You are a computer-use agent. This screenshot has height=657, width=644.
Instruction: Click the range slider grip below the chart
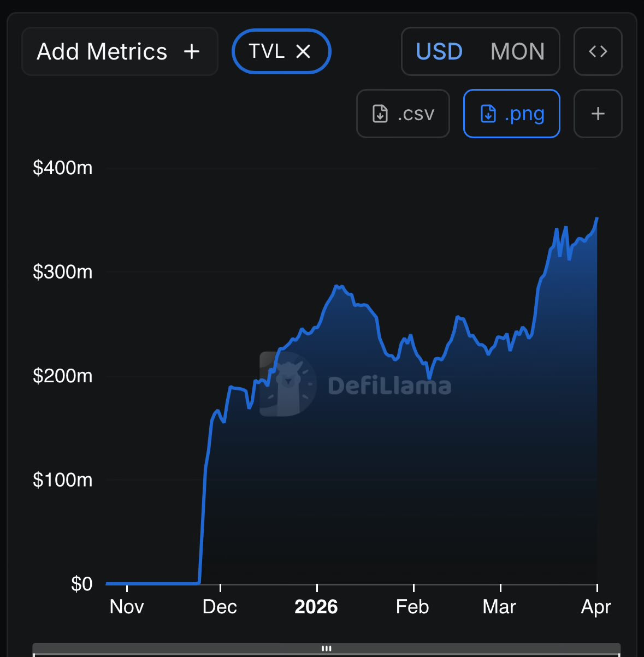tap(327, 648)
